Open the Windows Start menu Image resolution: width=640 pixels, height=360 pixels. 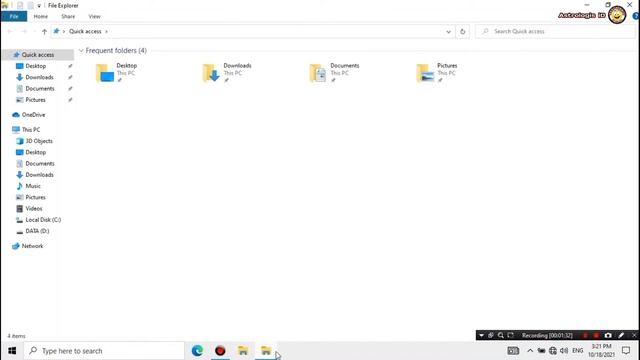click(x=12, y=351)
